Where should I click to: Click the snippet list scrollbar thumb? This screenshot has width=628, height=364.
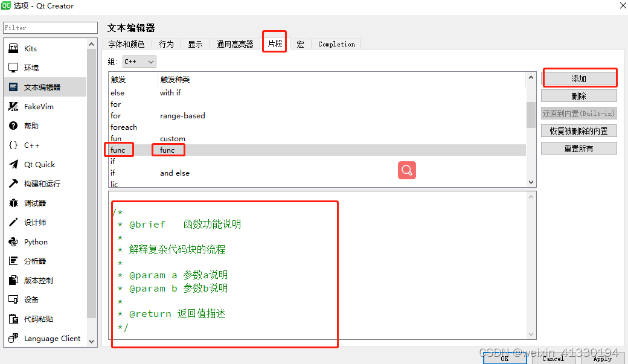531,115
